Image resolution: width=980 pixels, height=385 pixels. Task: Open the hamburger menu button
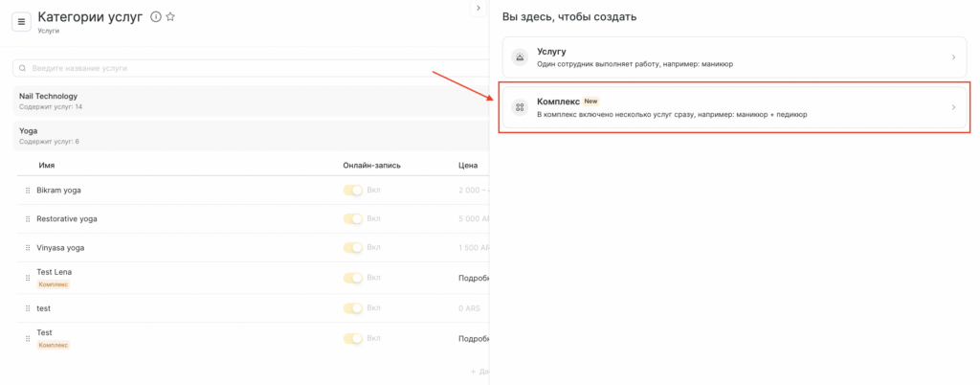[21, 21]
